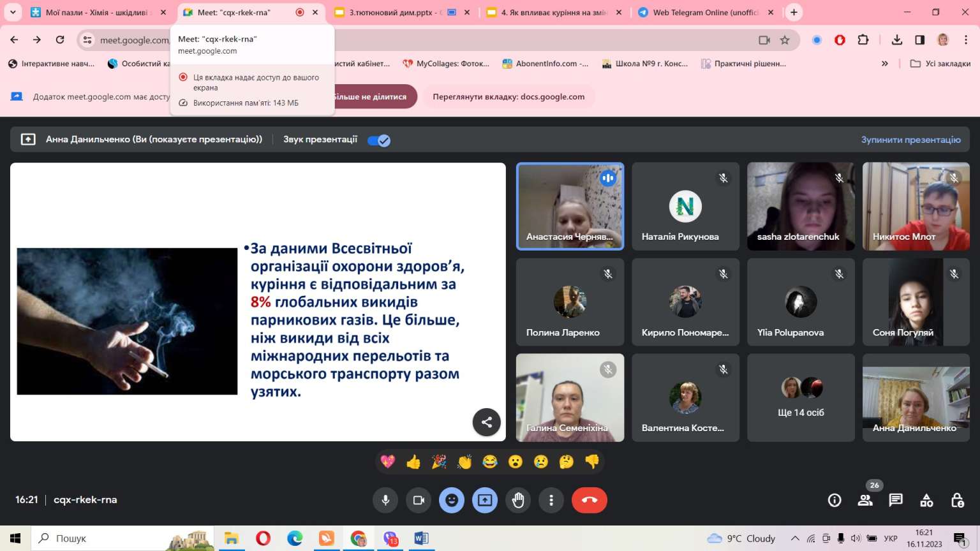This screenshot has height=551, width=980.
Task: Open Інтерактивне навч... bookmark
Action: pos(51,63)
